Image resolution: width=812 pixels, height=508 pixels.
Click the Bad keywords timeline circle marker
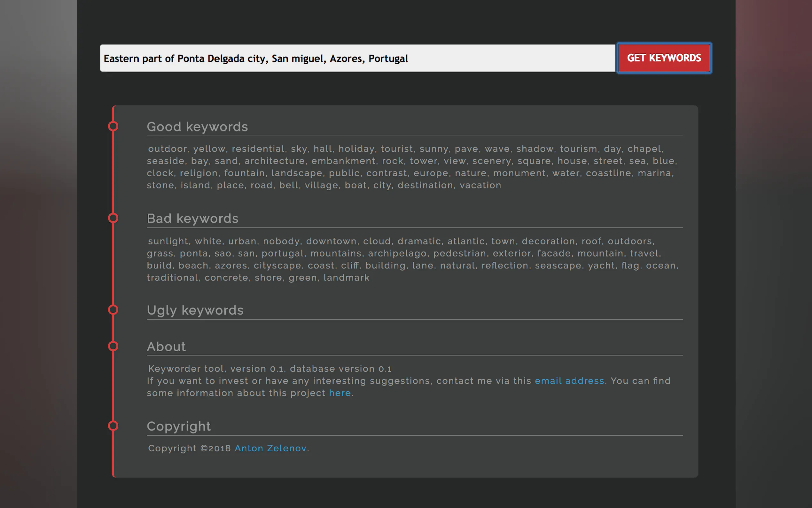[x=113, y=218]
